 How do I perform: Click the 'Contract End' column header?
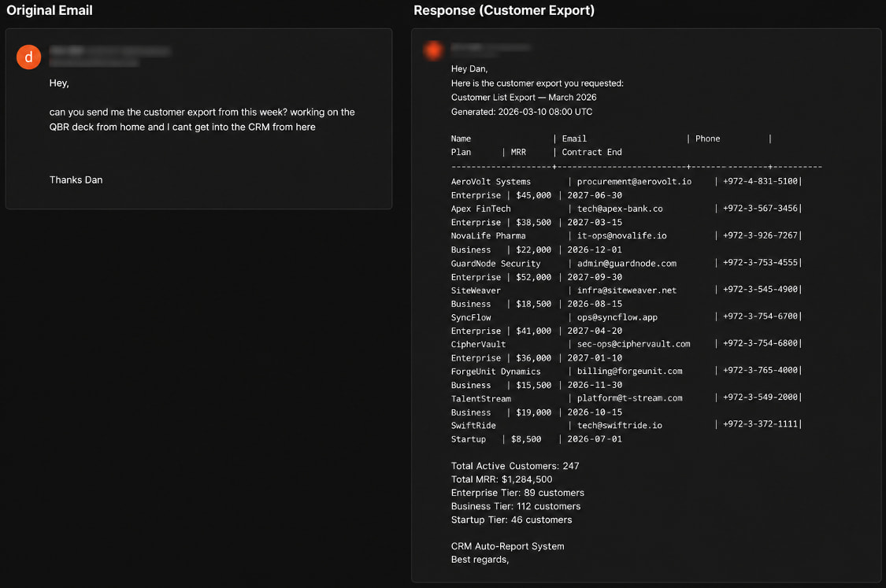[x=591, y=152]
